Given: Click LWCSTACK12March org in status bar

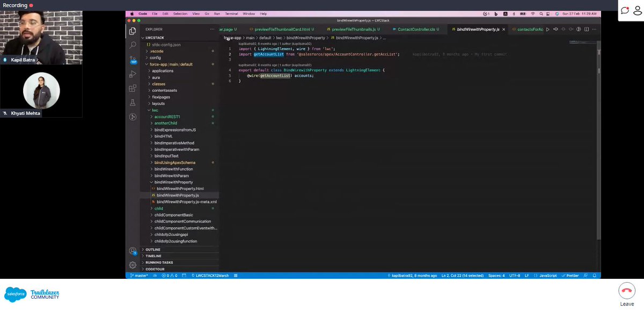Looking at the screenshot, I should (210, 276).
